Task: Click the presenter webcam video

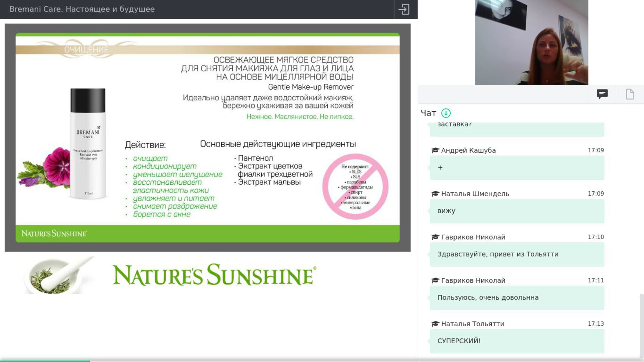Action: click(532, 42)
